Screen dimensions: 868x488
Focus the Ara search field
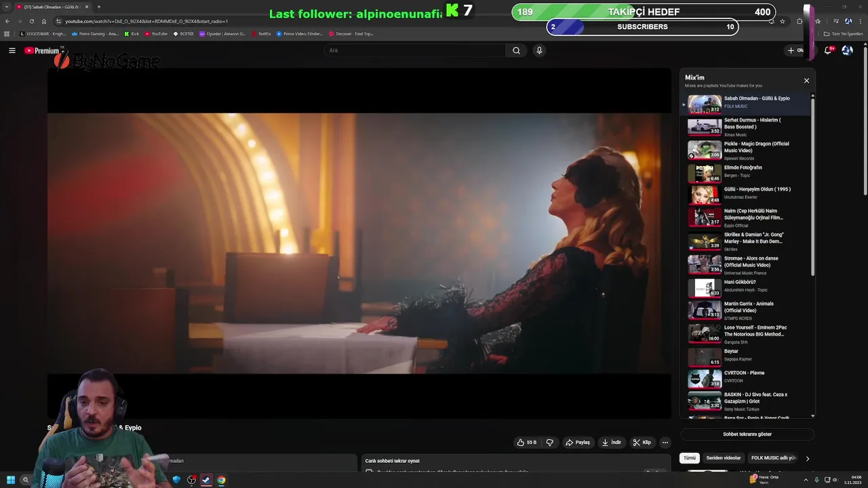click(x=414, y=50)
